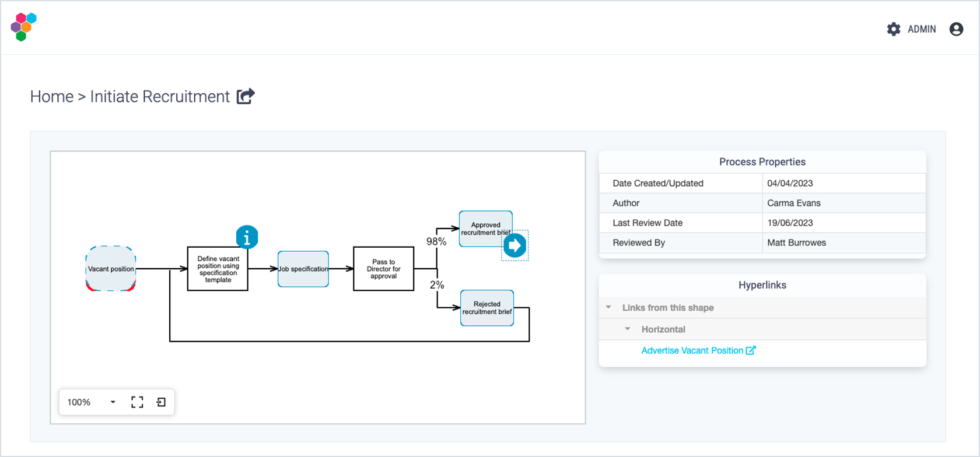Collapse the 'Links from this shape' section

point(608,308)
